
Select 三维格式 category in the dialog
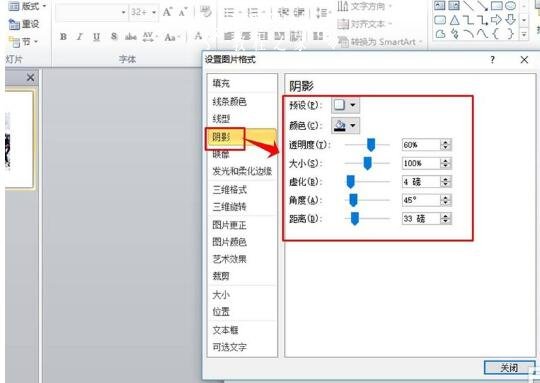coord(242,189)
